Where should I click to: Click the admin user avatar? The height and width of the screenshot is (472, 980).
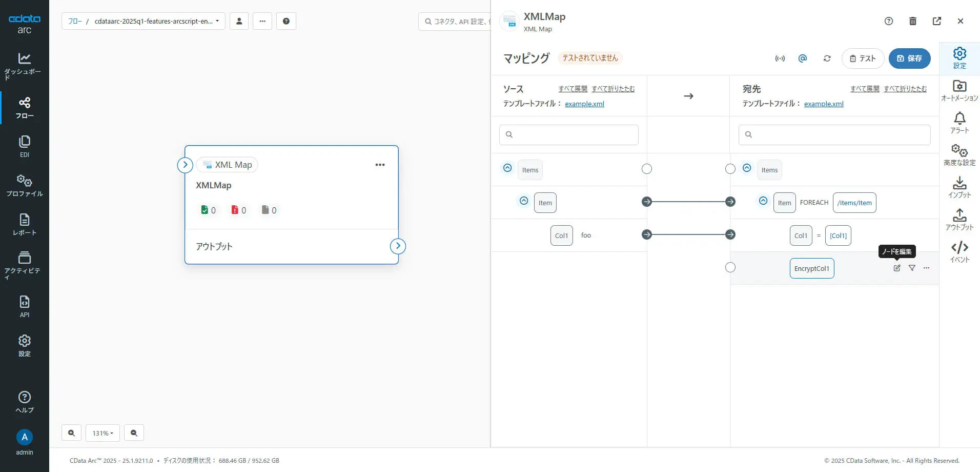point(24,437)
